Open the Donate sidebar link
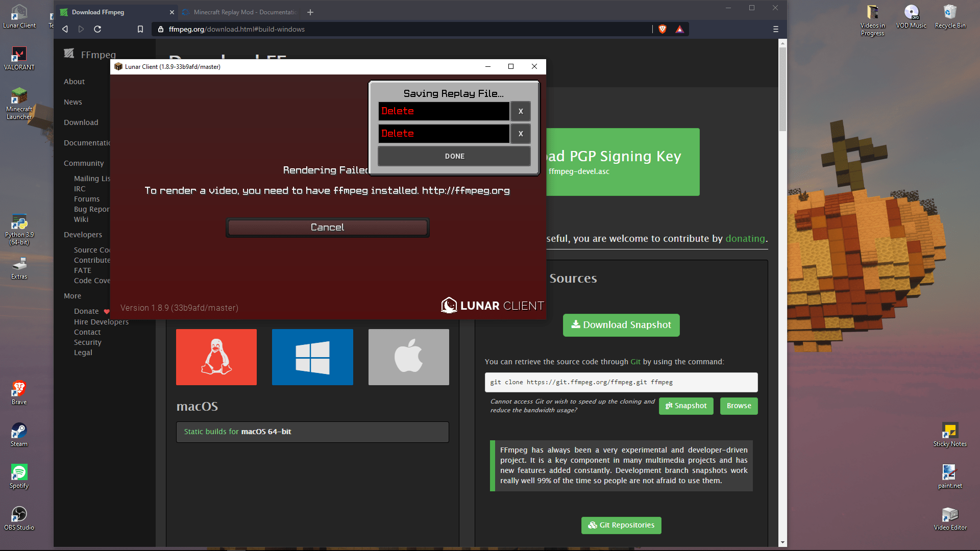Image resolution: width=980 pixels, height=551 pixels. [86, 311]
